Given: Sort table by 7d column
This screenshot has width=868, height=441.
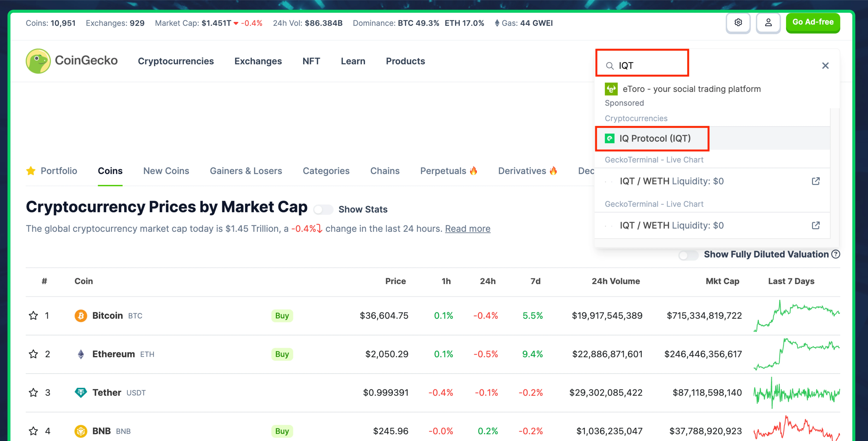Looking at the screenshot, I should [535, 281].
